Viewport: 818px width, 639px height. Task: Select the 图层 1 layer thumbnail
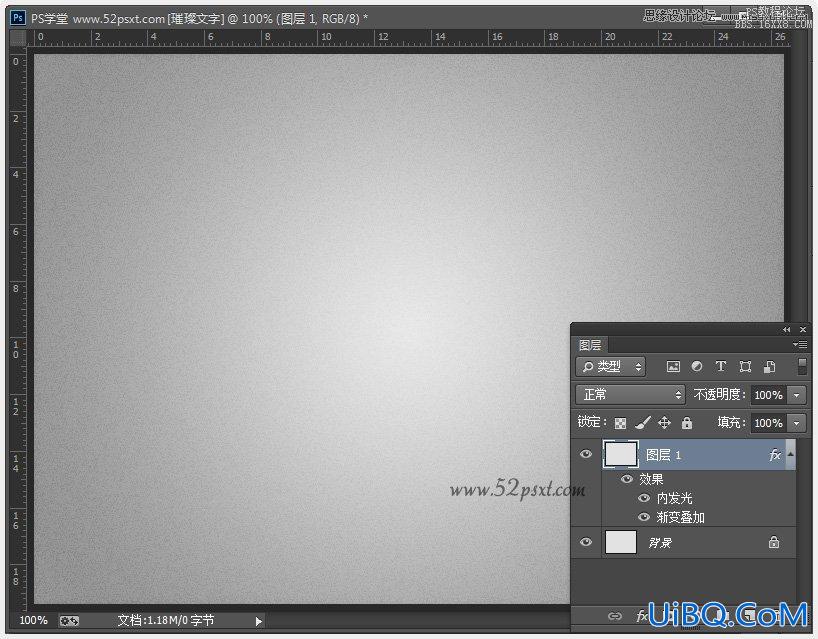click(x=620, y=454)
